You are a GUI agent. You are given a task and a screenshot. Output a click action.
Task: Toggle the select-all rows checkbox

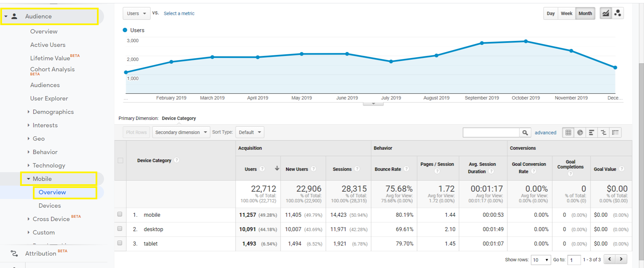120,160
